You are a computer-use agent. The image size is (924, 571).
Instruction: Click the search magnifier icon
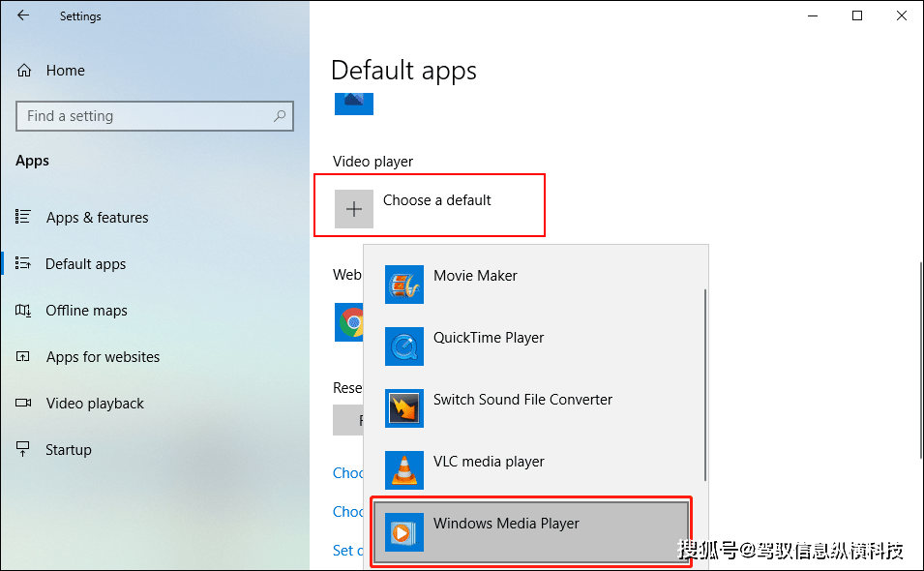click(x=280, y=116)
